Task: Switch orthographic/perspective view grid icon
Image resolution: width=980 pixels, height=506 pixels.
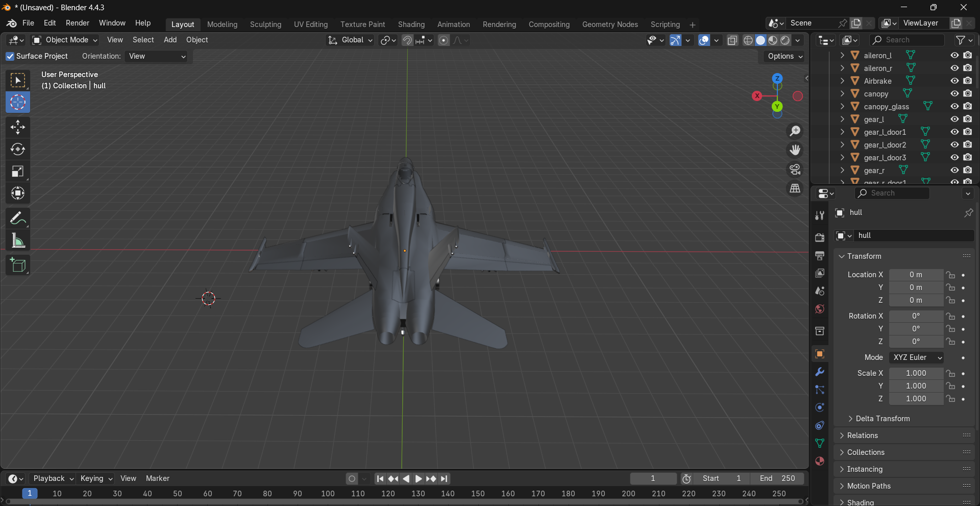Action: (795, 188)
